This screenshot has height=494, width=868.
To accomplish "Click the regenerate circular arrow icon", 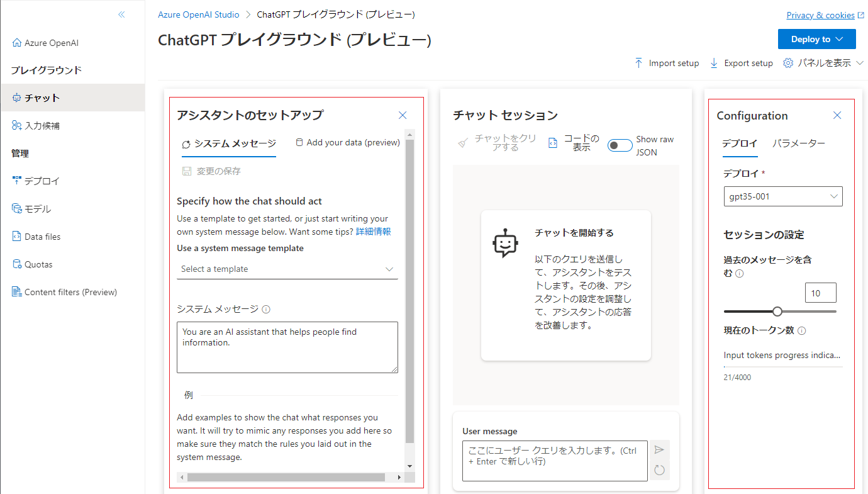I will (x=659, y=470).
